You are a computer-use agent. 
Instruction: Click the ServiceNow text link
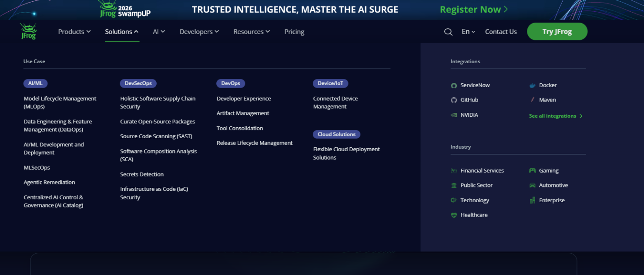click(x=475, y=85)
